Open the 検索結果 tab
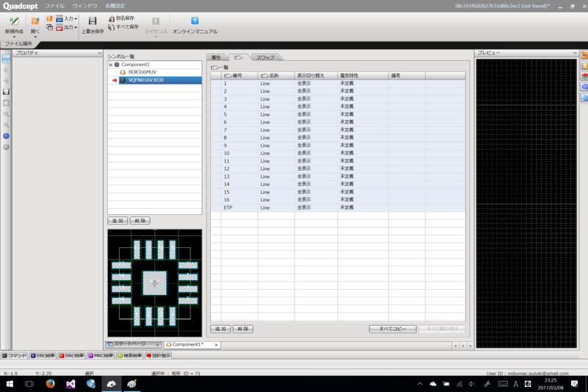Viewport: 588px width, 392px height. click(130, 356)
